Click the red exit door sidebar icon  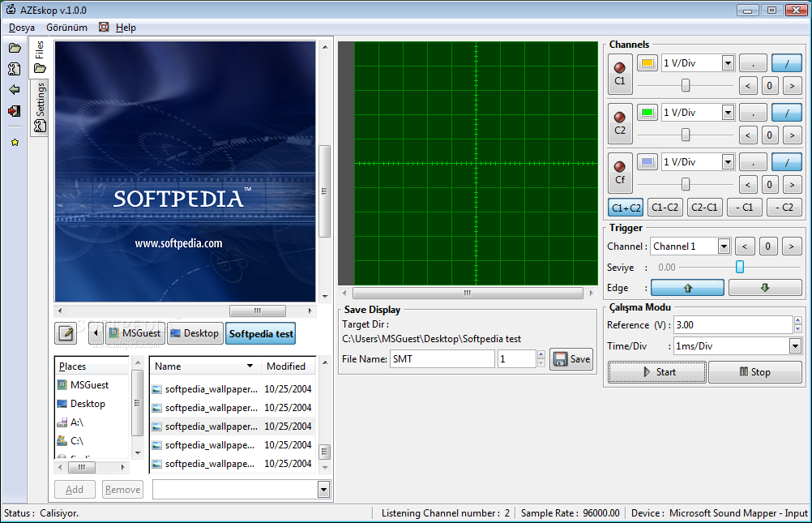click(x=15, y=111)
